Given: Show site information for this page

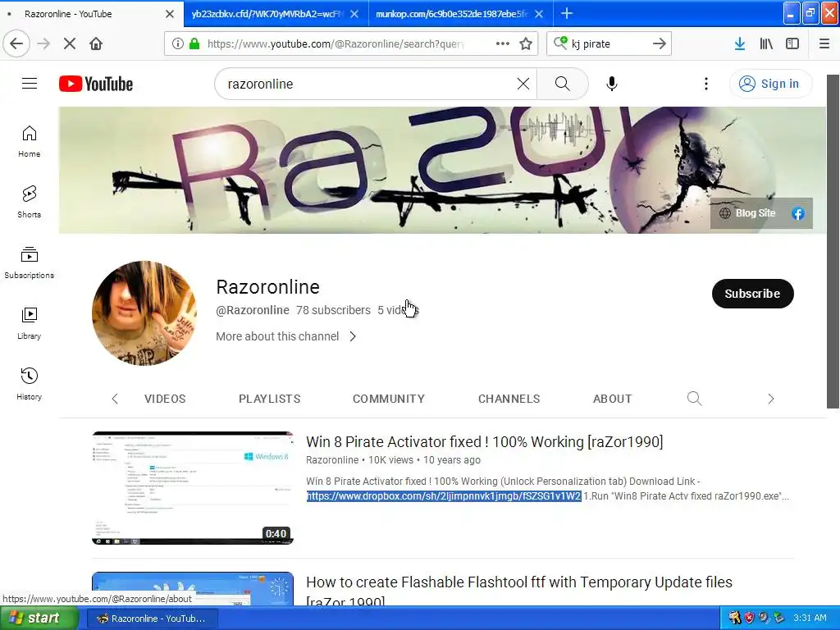Looking at the screenshot, I should click(x=177, y=43).
